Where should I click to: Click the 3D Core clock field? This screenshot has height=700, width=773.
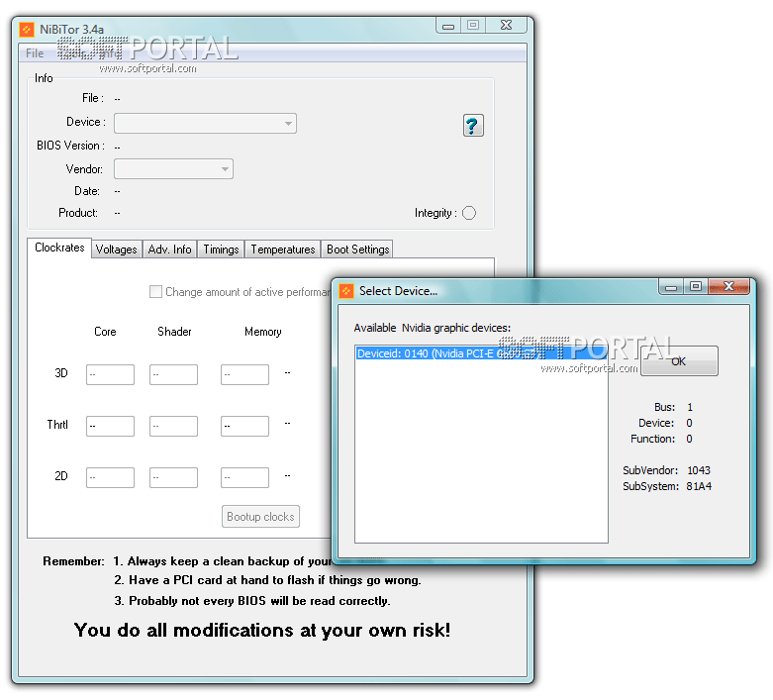pos(110,374)
